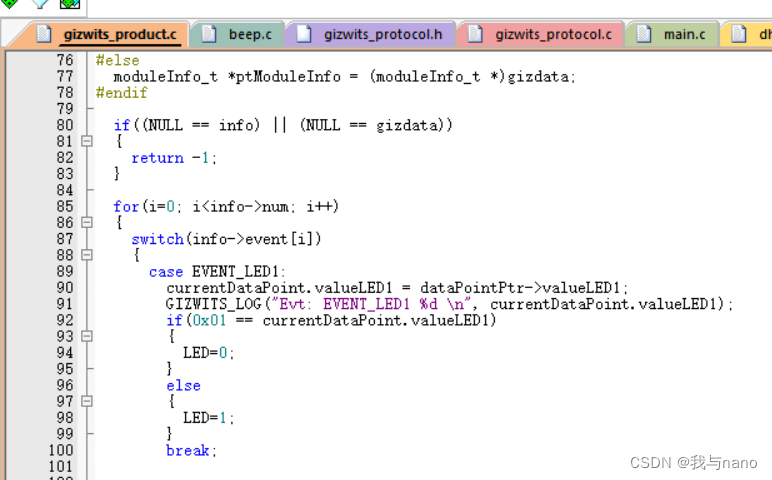772x480 pixels.
Task: Collapse for-loop block at line 86
Action: (x=87, y=223)
